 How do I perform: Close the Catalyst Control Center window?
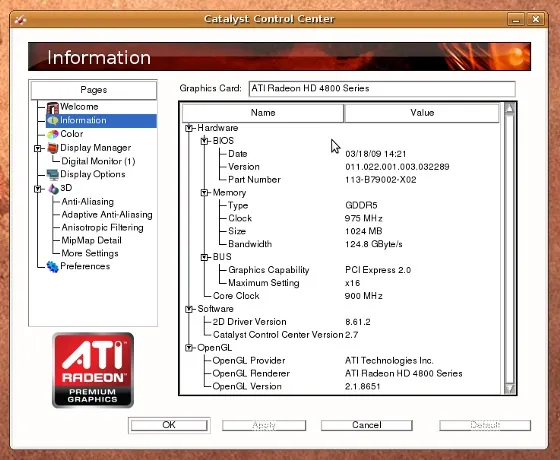click(536, 19)
